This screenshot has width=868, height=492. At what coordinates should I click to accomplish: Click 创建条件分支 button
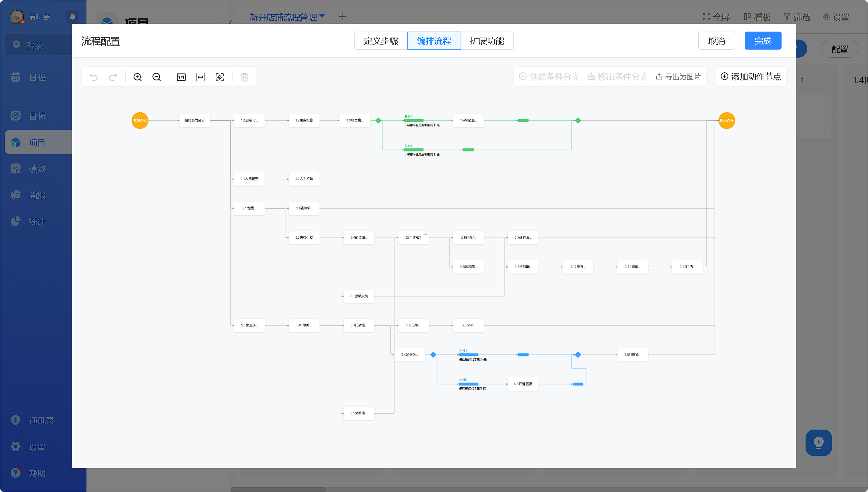[549, 76]
